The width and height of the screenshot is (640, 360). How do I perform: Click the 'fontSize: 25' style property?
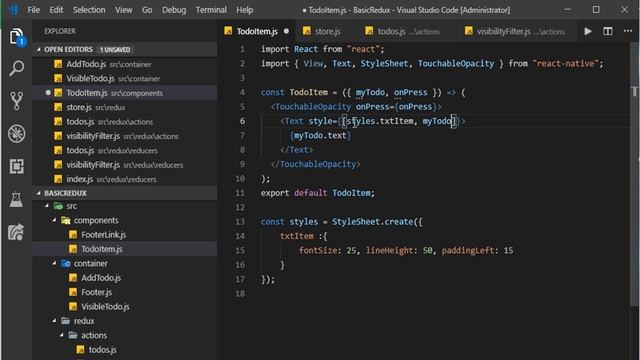click(x=327, y=250)
